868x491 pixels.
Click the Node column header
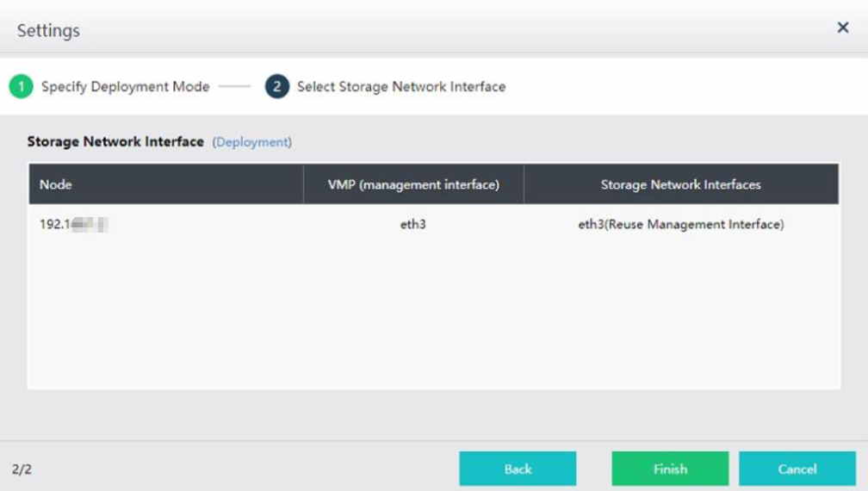[56, 184]
